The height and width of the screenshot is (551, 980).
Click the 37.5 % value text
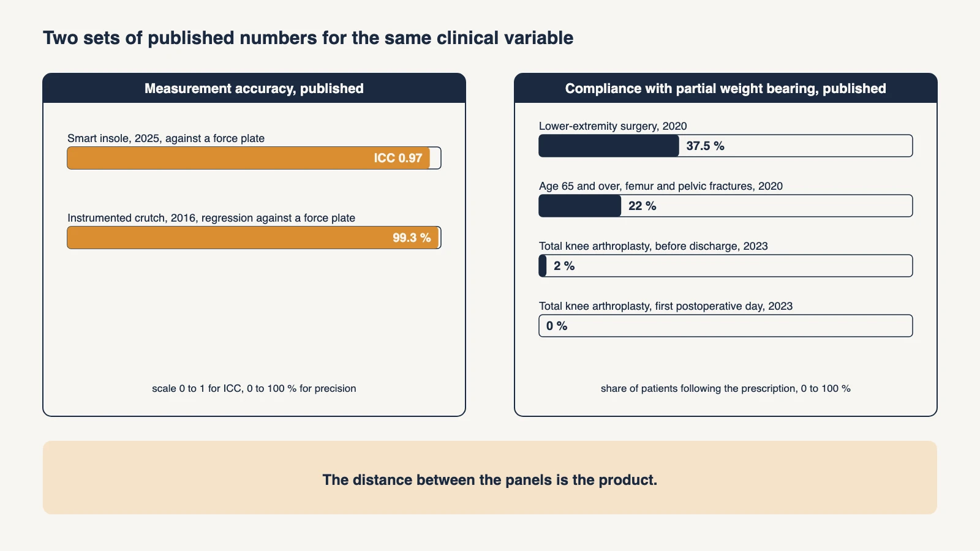click(x=705, y=146)
